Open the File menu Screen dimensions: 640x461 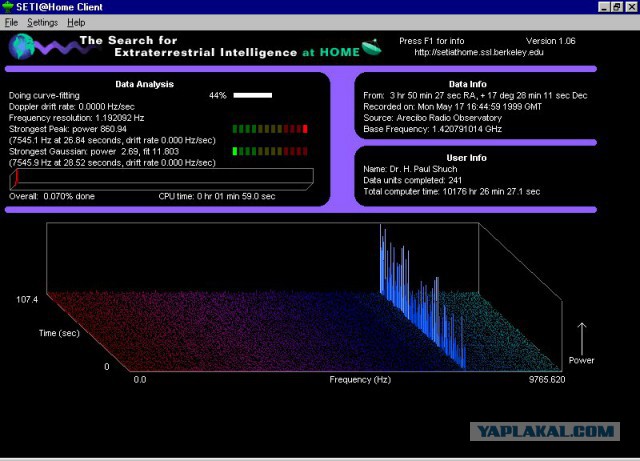pyautogui.click(x=11, y=22)
